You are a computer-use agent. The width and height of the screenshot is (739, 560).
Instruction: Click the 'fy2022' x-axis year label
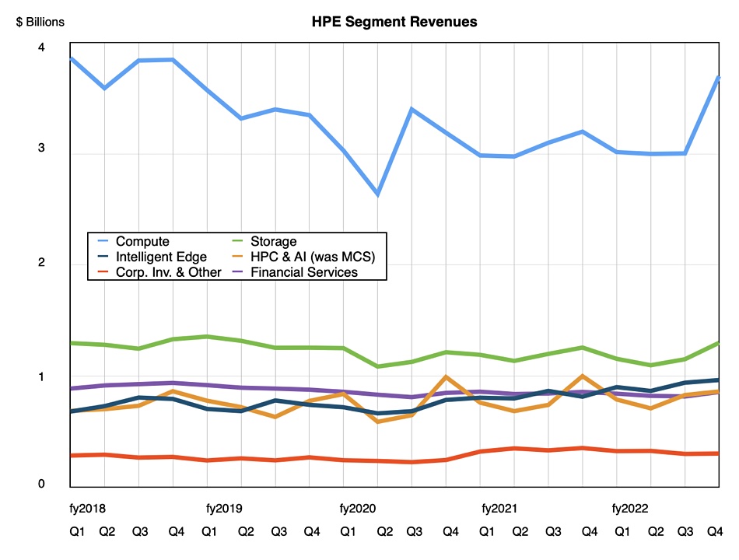630,509
